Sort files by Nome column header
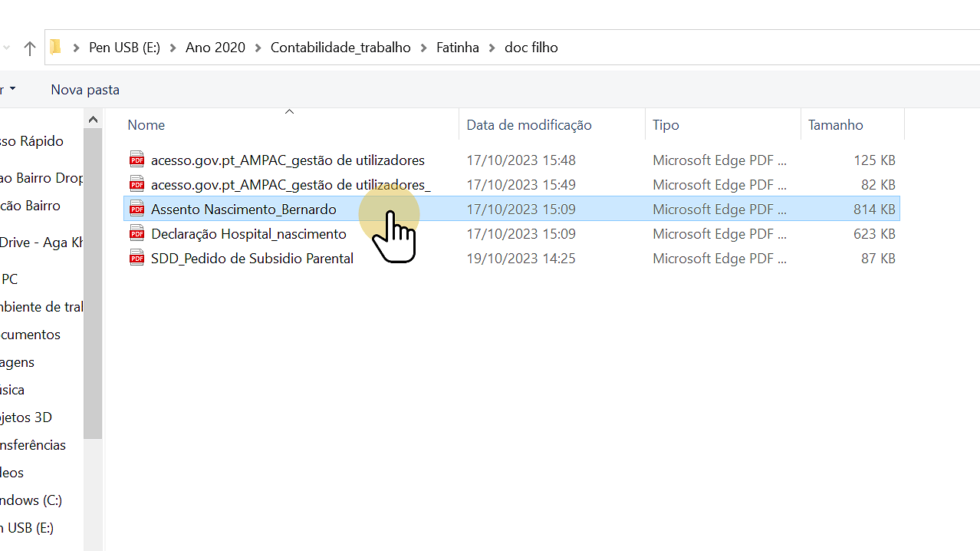This screenshot has height=551, width=980. [x=146, y=125]
